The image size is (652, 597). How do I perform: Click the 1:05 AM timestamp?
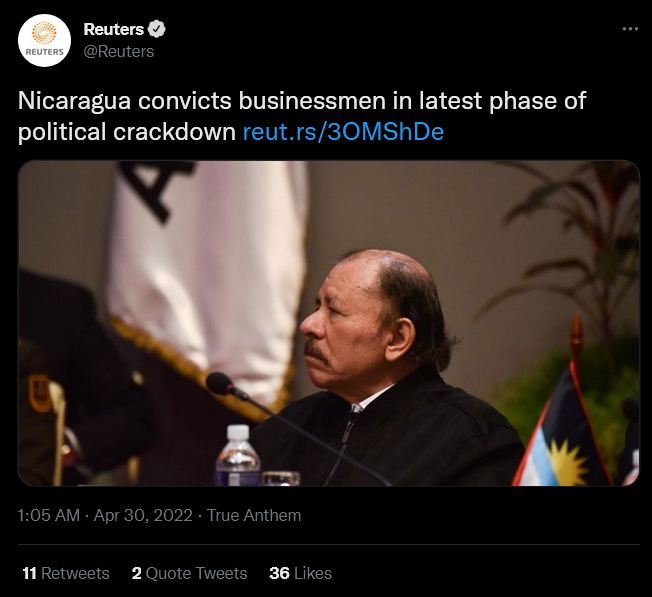[x=49, y=516]
